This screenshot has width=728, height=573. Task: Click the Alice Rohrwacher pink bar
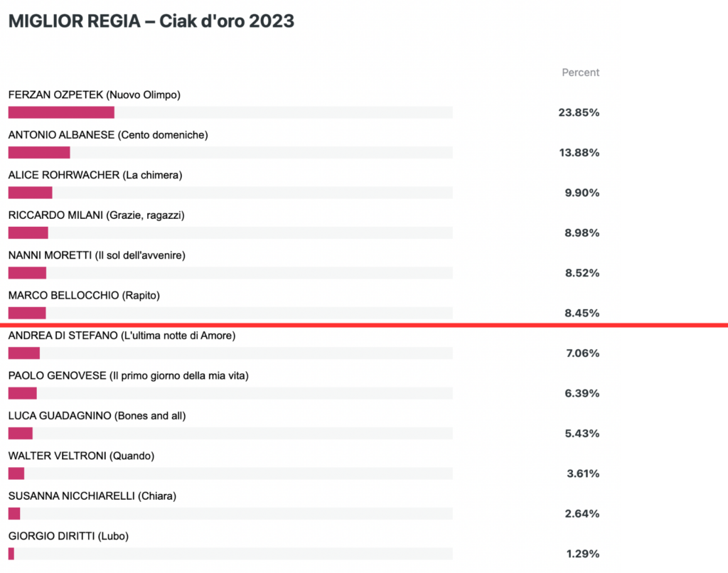coord(30,193)
